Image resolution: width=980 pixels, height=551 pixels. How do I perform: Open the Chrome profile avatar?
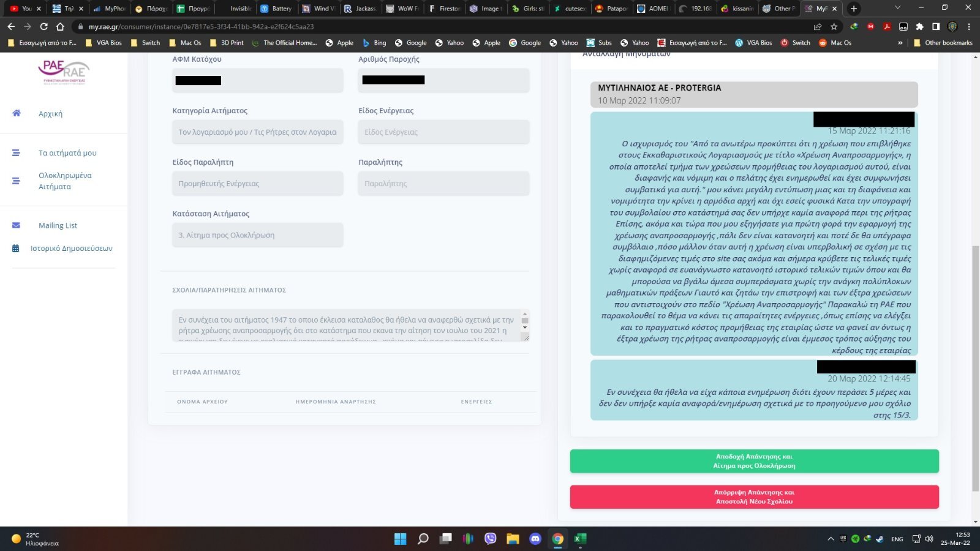click(952, 26)
